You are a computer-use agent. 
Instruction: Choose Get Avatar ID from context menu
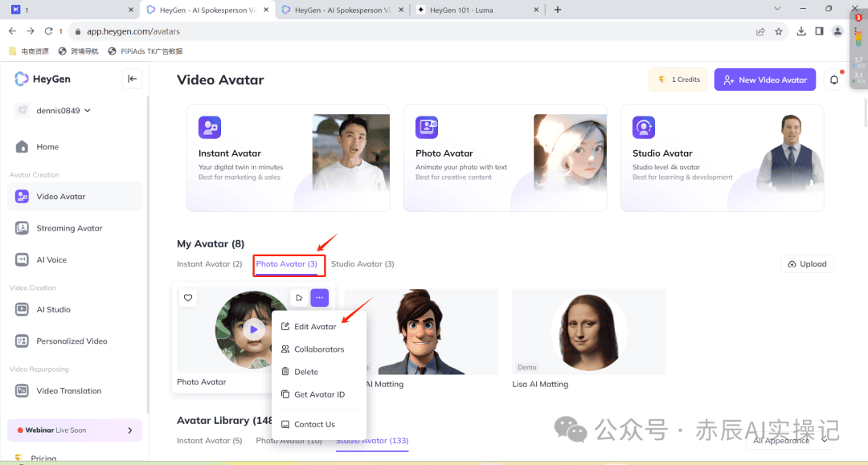[317, 394]
